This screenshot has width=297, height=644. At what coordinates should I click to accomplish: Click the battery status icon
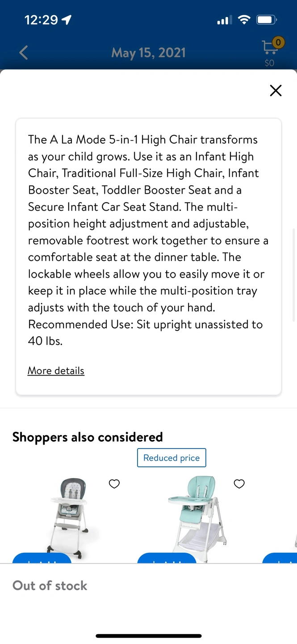[x=267, y=20]
